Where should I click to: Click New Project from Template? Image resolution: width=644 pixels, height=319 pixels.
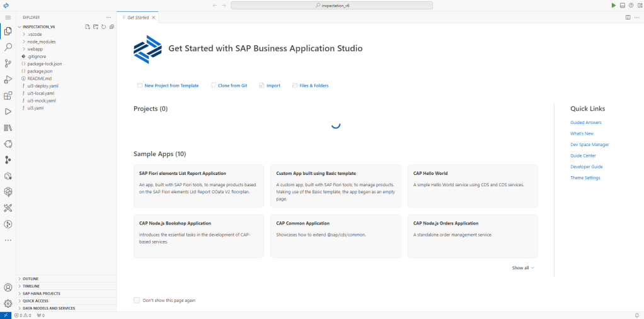coord(168,86)
